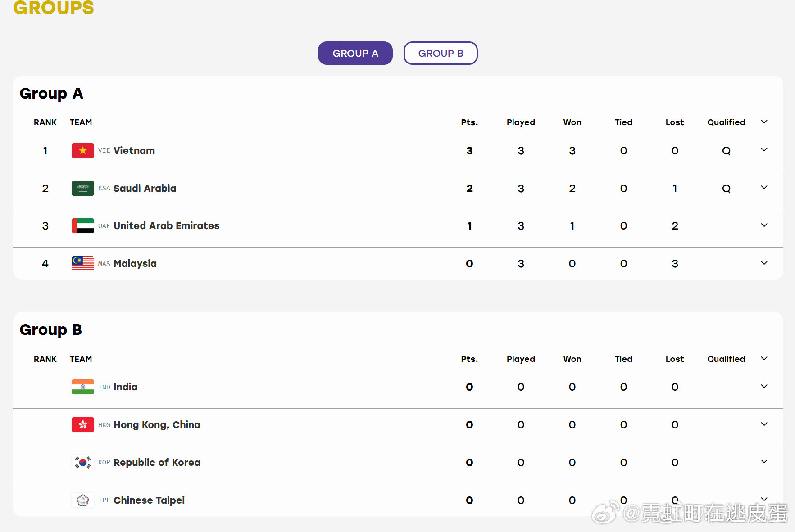Expand the India row chevron

pos(764,386)
